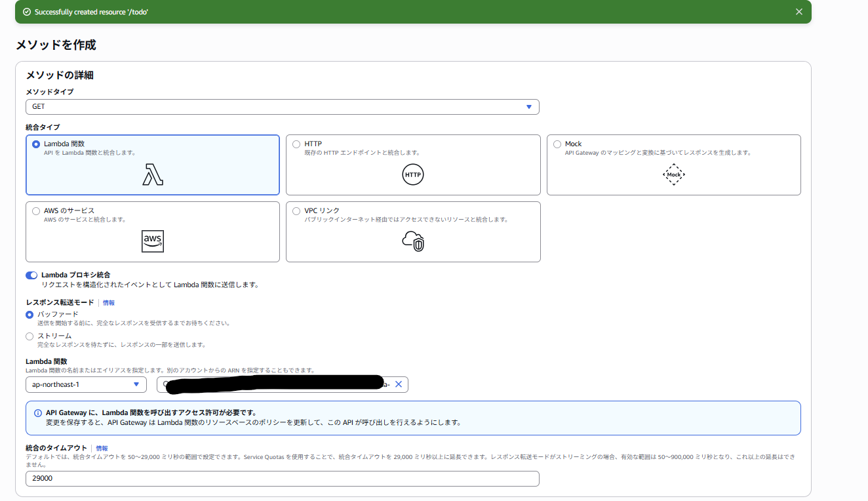
Task: Toggle the Lambda プロキシ統合 switch
Action: click(31, 275)
